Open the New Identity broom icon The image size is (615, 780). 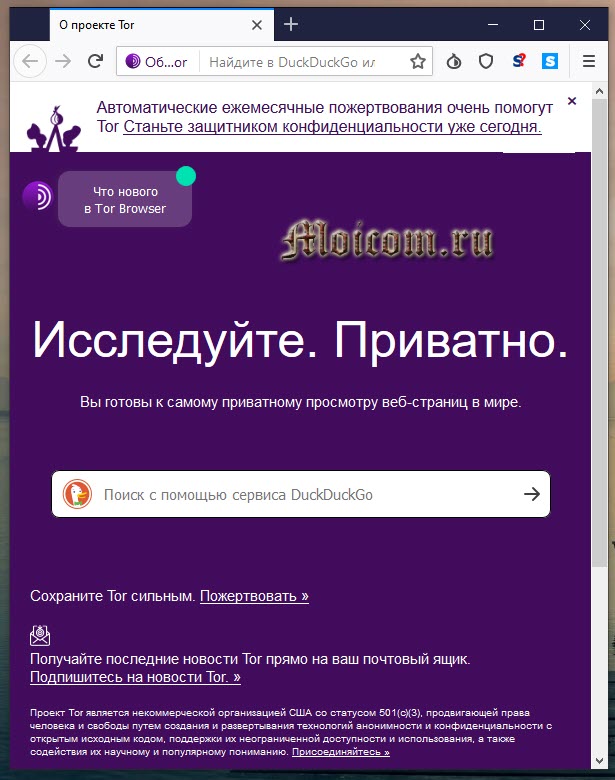coord(453,61)
